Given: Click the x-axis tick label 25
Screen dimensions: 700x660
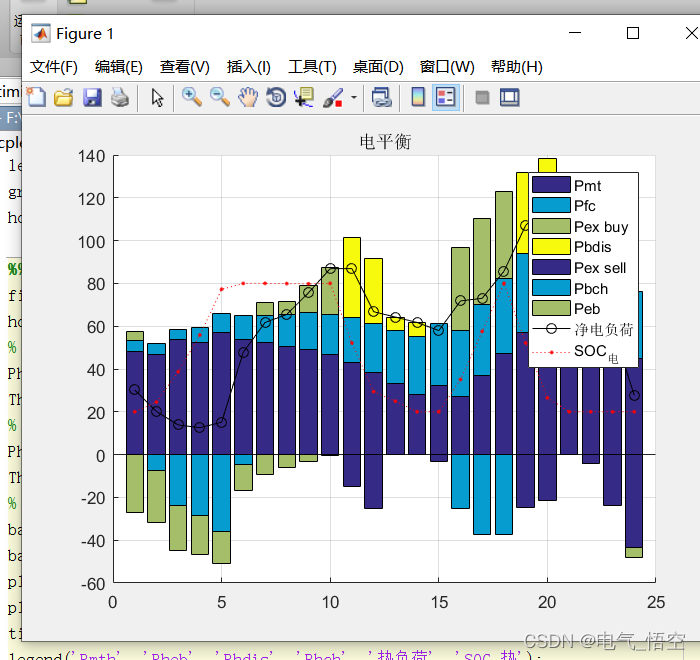Looking at the screenshot, I should pyautogui.click(x=656, y=602).
